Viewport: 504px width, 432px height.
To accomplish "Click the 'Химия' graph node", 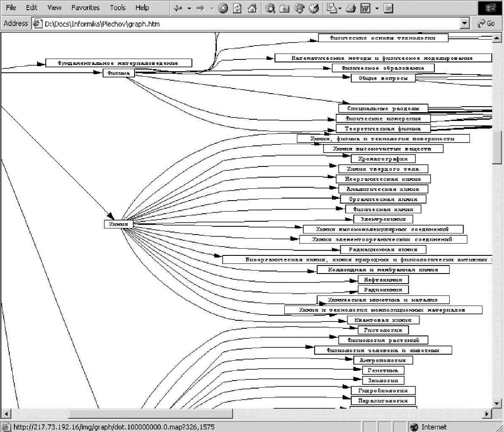I will coord(119,224).
